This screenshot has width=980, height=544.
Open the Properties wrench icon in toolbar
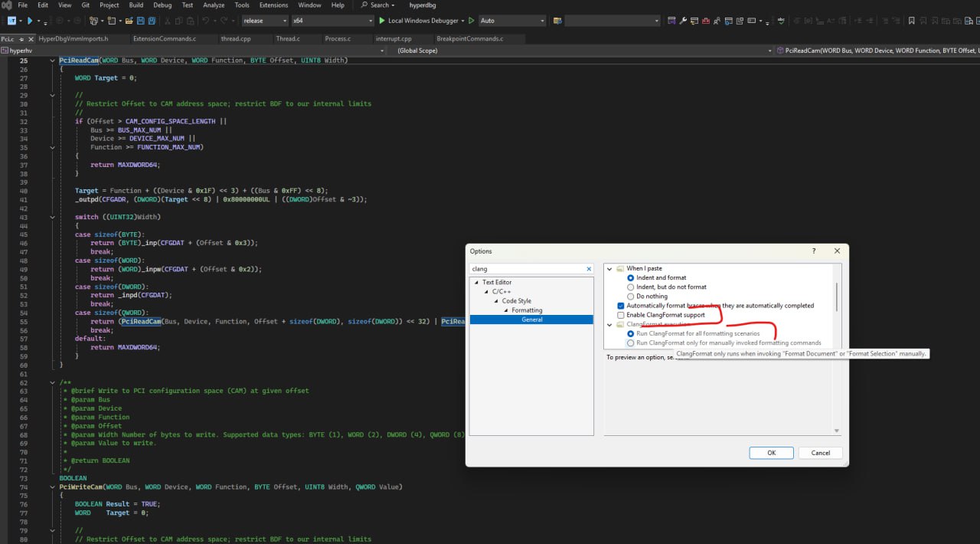pos(683,21)
